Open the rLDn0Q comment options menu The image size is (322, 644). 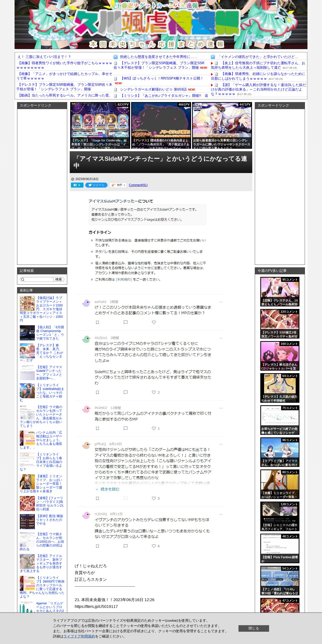click(221, 514)
